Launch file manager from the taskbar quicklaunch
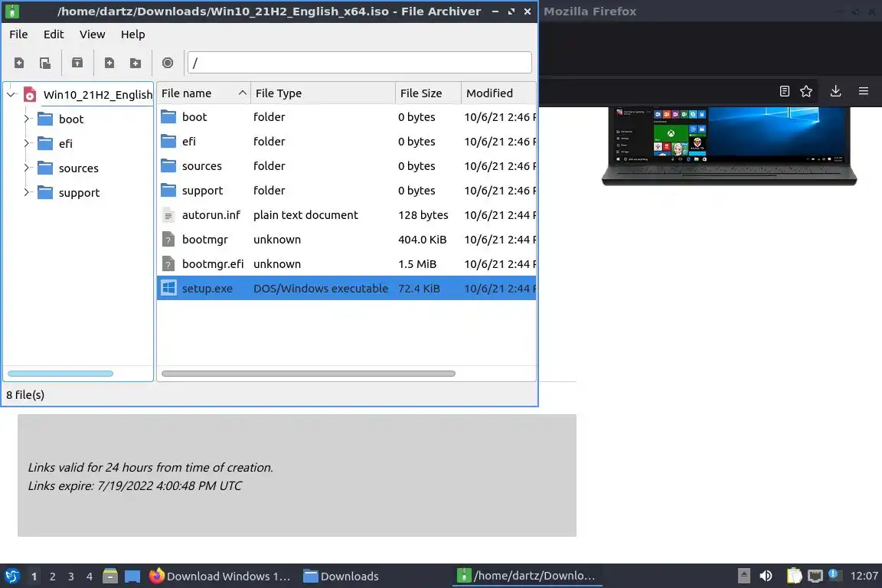Image resolution: width=882 pixels, height=588 pixels. tap(110, 577)
